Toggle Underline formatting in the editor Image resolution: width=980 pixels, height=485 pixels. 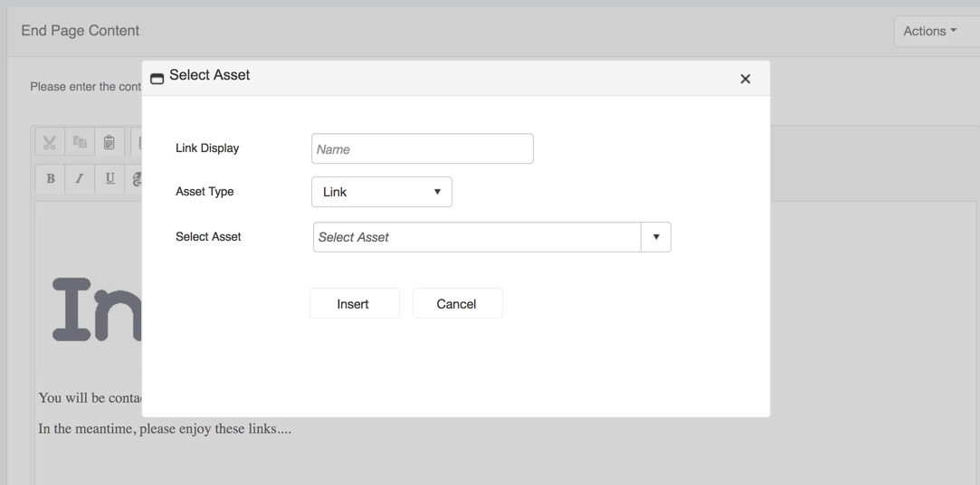tap(109, 179)
